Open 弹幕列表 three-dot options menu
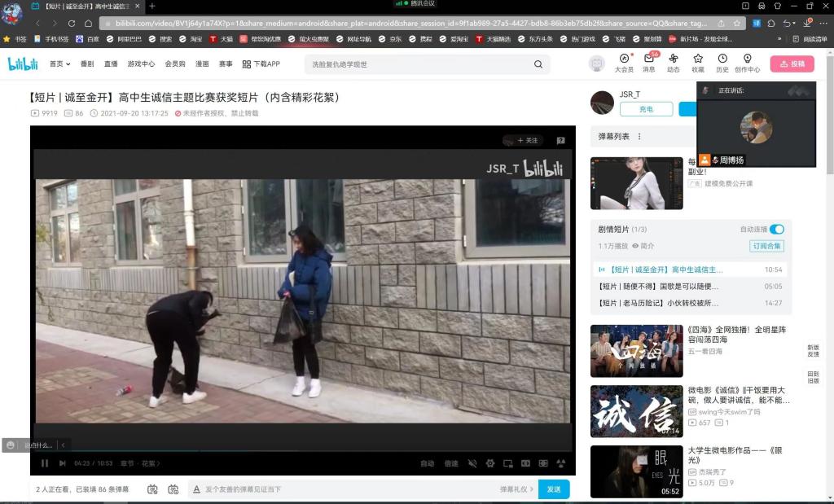Screen dimensions: 834x504 (639, 137)
